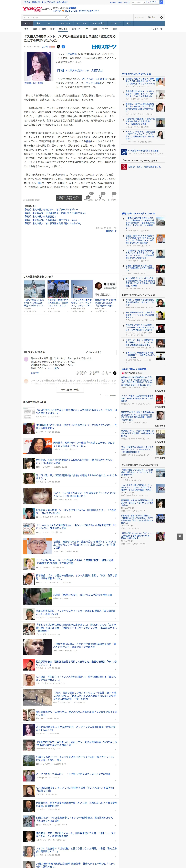Click the scroll-to-top arrow button

pos(180,536)
